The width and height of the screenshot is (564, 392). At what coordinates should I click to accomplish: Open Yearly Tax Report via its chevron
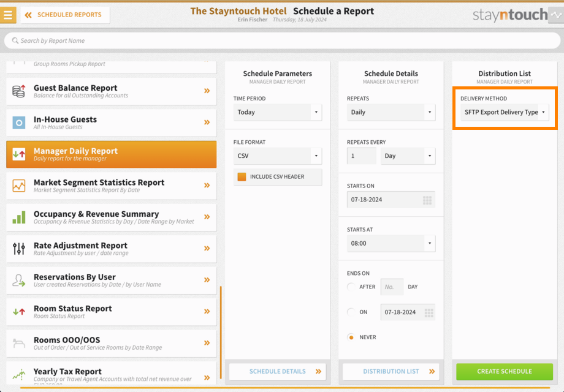[x=207, y=378]
